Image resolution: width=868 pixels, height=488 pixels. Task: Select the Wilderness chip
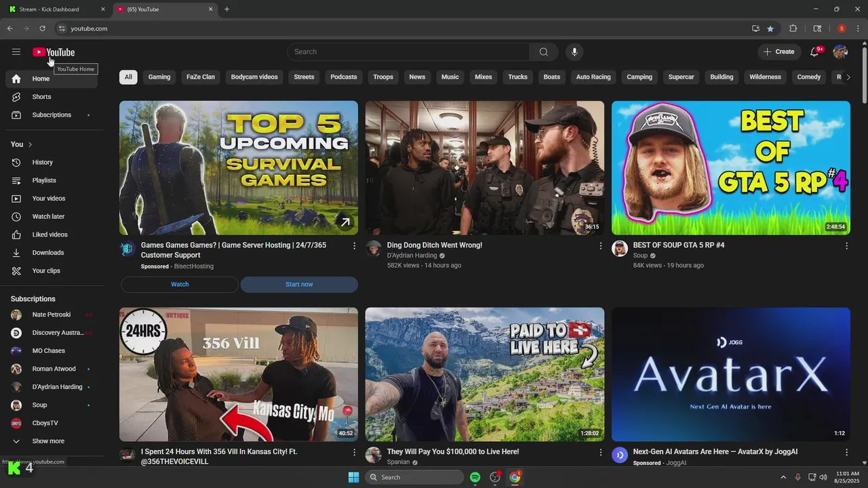(x=765, y=77)
